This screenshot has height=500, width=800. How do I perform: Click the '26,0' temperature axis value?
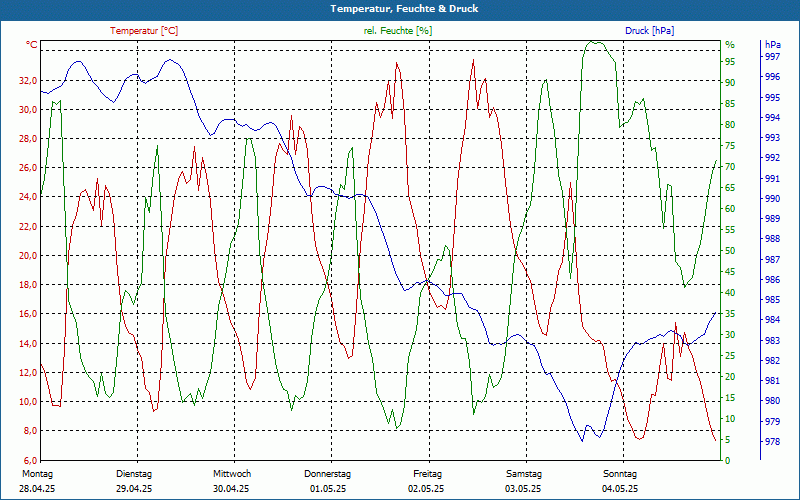pos(29,168)
